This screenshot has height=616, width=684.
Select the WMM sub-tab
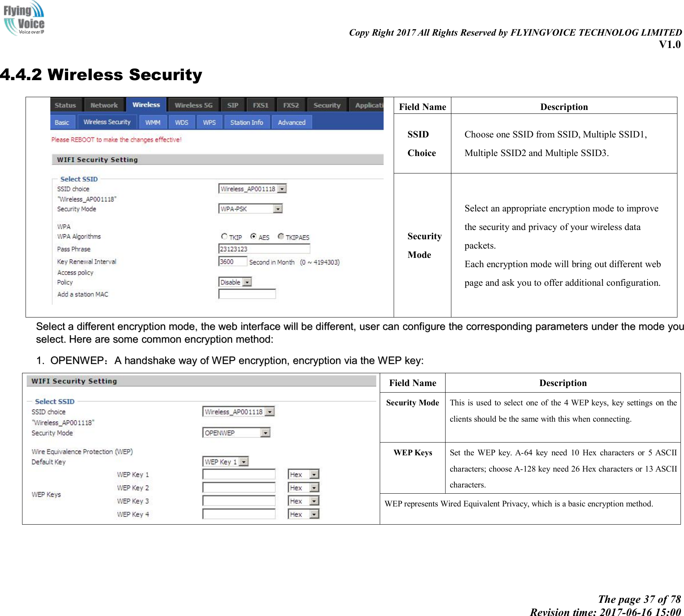(152, 122)
